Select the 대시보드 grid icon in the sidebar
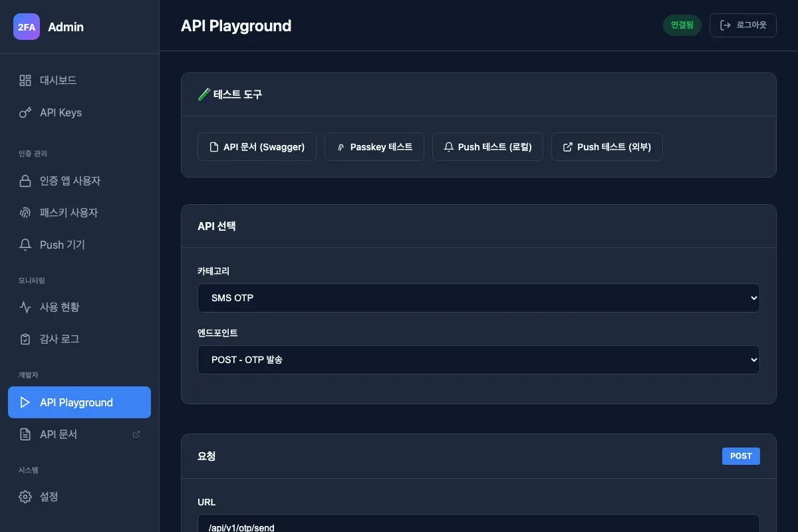 tap(25, 80)
